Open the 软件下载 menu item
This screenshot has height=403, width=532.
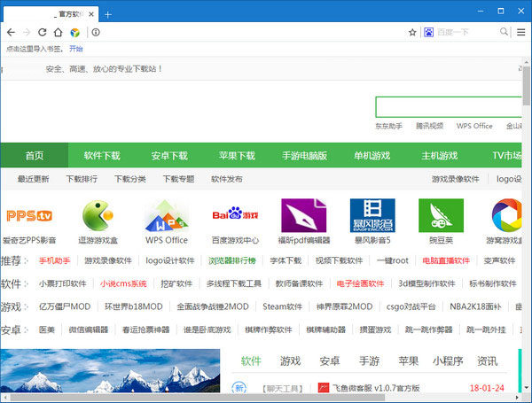pos(102,155)
